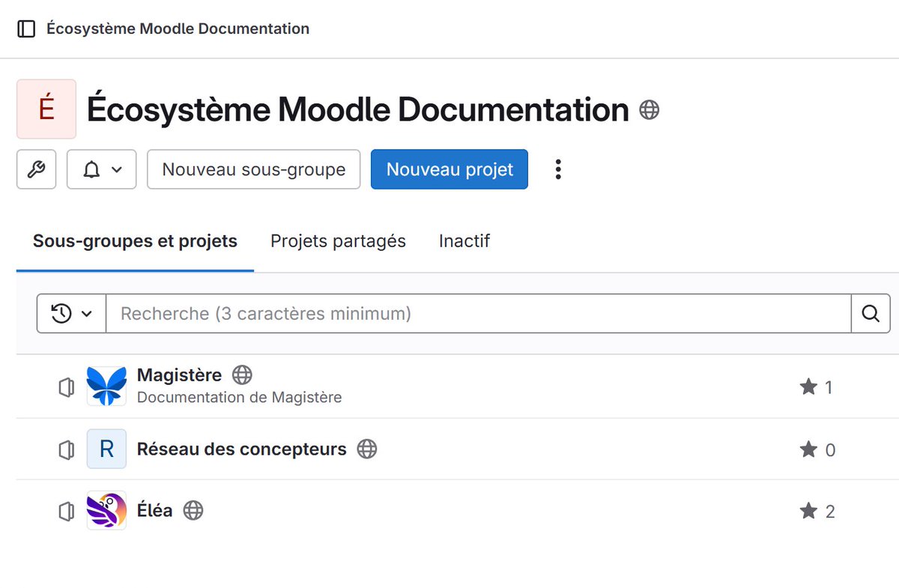Focus the Recherche search field

click(478, 313)
